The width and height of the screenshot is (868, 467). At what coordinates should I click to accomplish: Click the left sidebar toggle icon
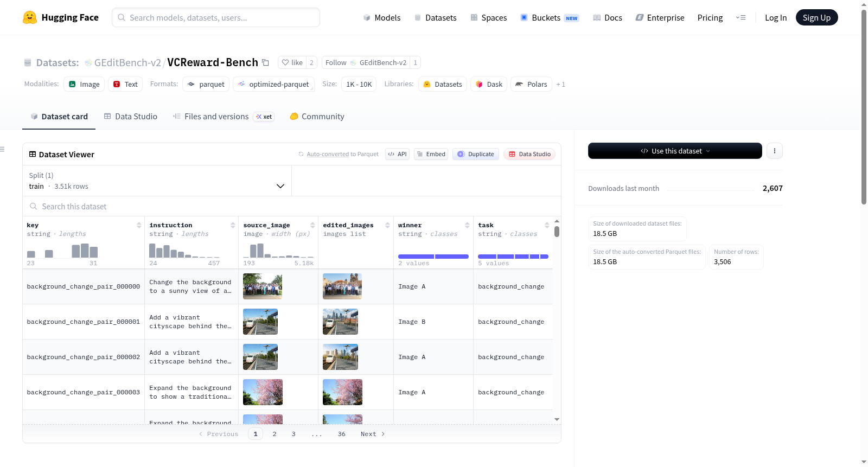click(2, 149)
